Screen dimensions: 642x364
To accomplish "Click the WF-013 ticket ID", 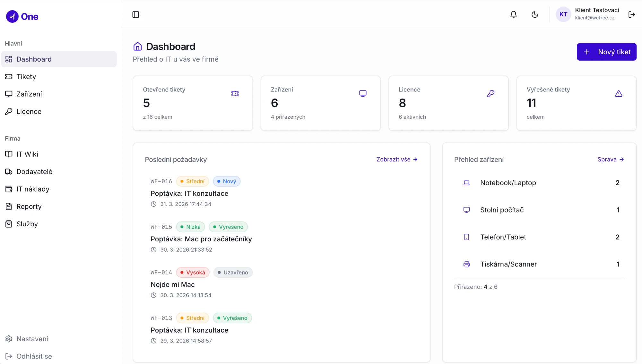I will click(161, 318).
